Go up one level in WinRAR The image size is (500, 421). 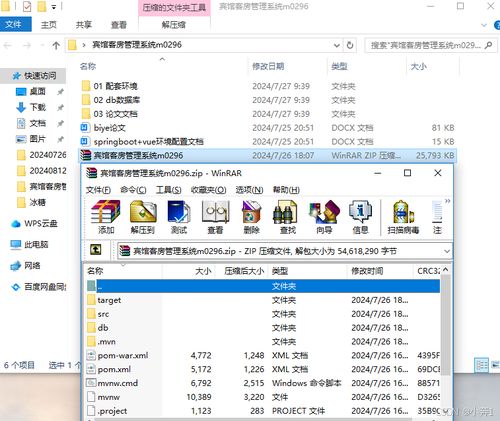pos(96,250)
